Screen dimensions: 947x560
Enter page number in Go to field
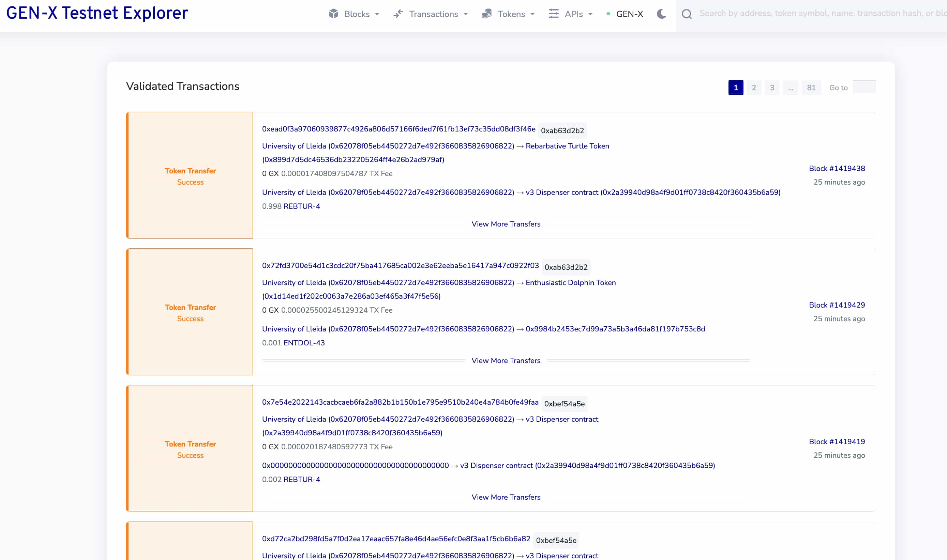[864, 87]
